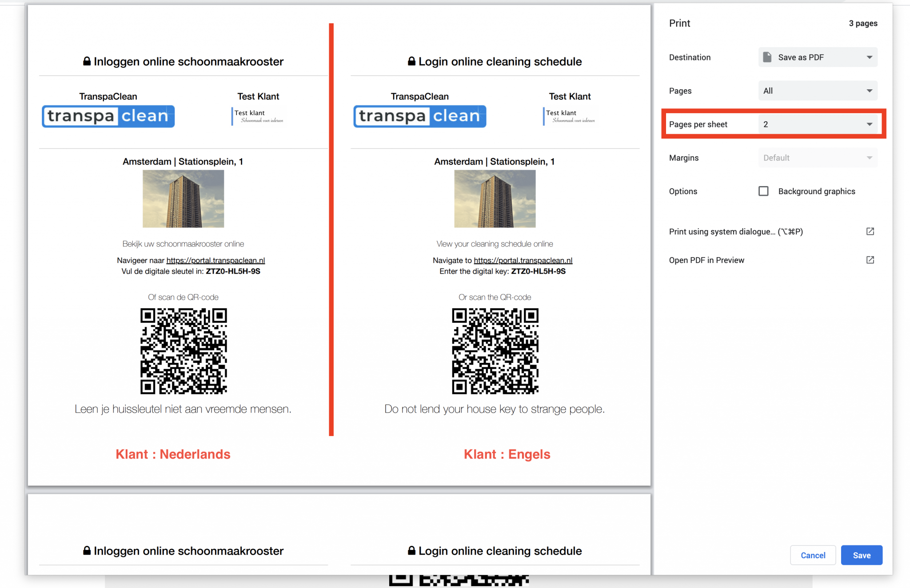Click the lock icon on the second sheet's English header
910x588 pixels.
pos(411,550)
